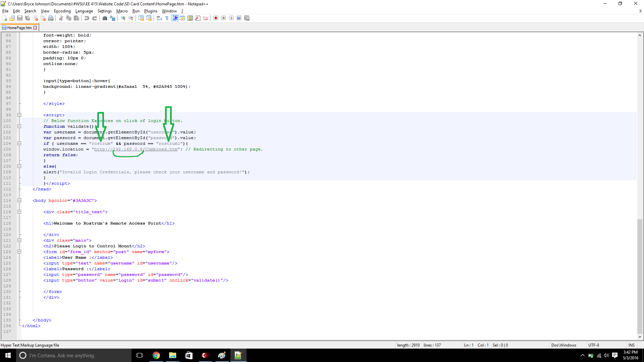The height and width of the screenshot is (362, 644).
Task: Click the Cortana search box
Action: 74,355
